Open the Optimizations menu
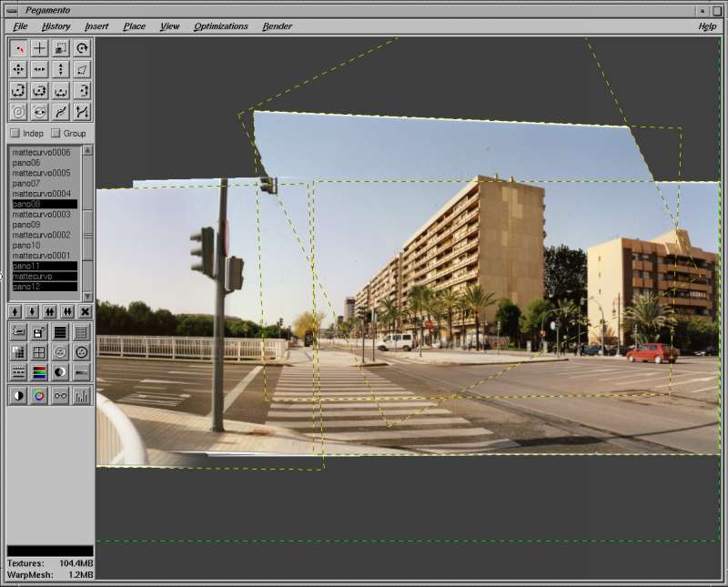Image resolution: width=728 pixels, height=587 pixels. [220, 26]
